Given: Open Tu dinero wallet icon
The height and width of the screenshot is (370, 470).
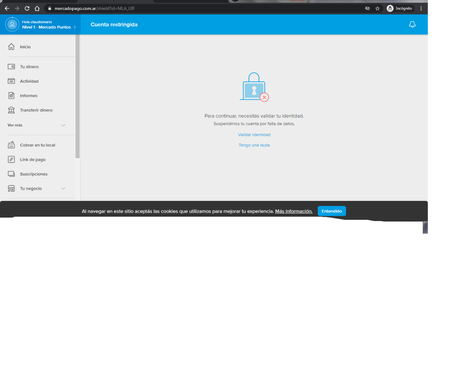Looking at the screenshot, I should [x=11, y=67].
